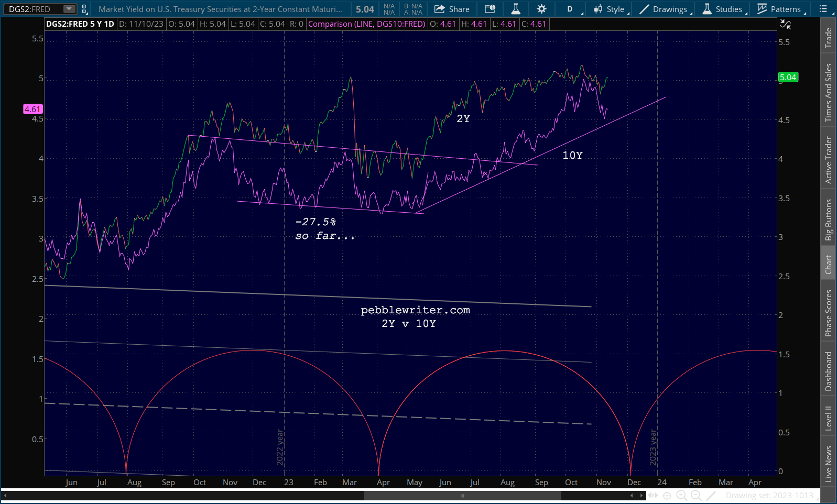Open the Live News side tab
837x504 pixels.
(x=829, y=464)
